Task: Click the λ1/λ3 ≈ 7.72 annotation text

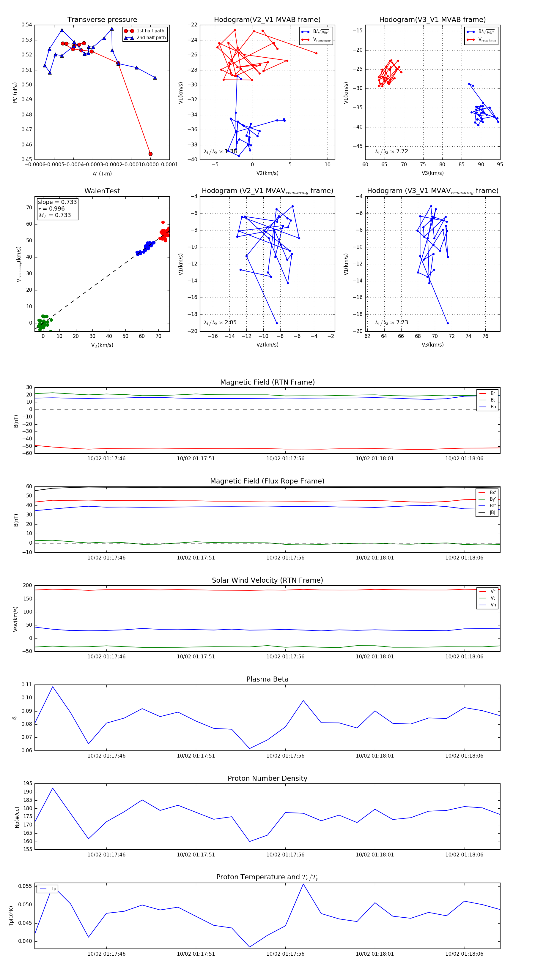Action: pos(391,151)
